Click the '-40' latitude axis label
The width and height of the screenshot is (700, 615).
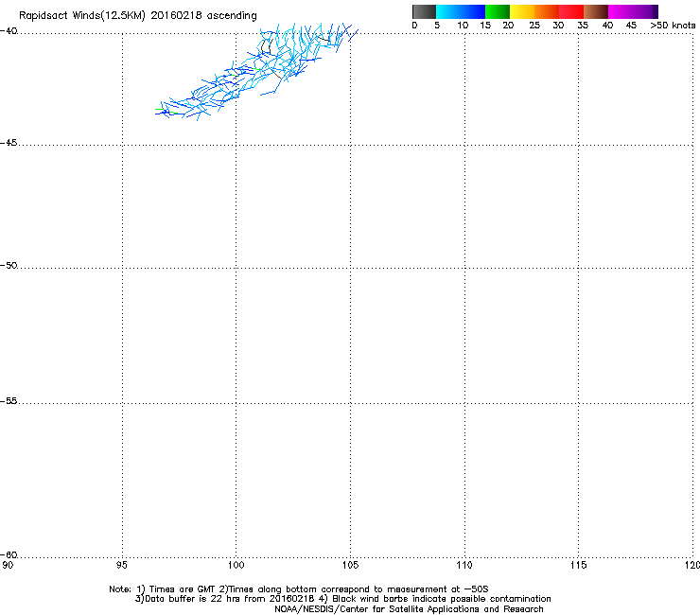(x=9, y=31)
